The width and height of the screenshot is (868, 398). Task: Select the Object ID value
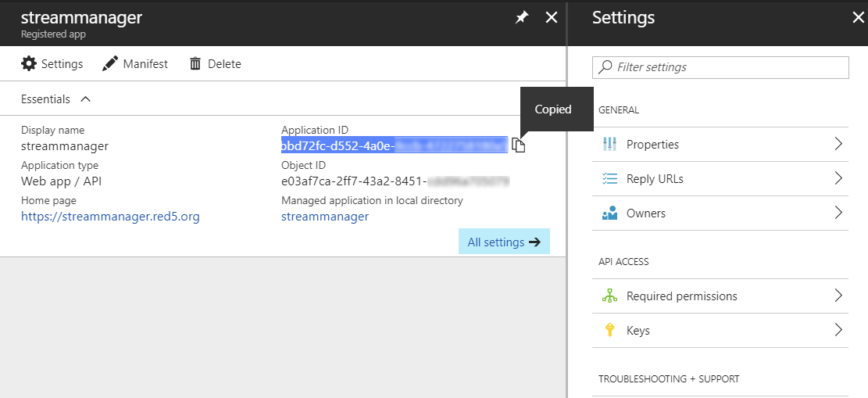(x=395, y=181)
